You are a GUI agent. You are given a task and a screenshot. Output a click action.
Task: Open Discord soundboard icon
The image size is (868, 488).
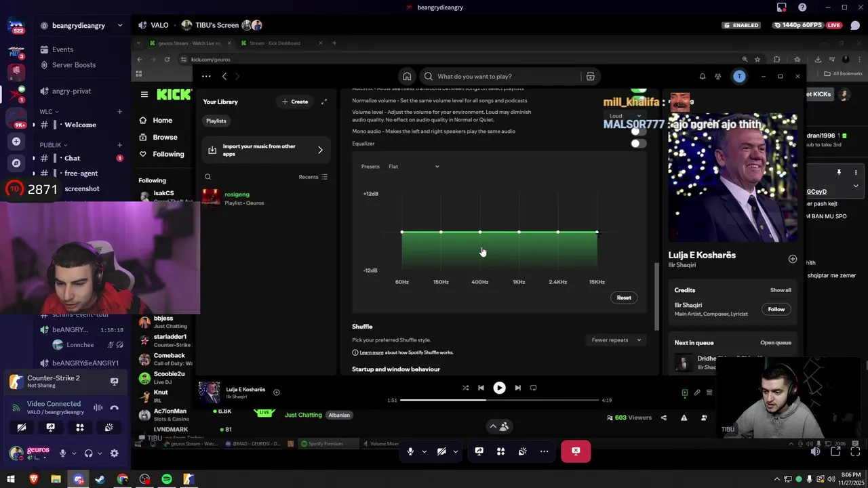(x=109, y=428)
